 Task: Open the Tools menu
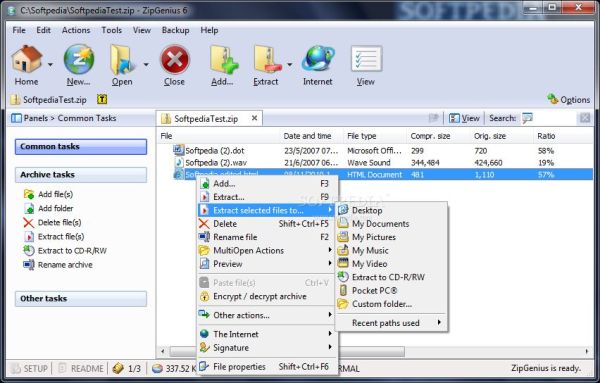pyautogui.click(x=112, y=30)
